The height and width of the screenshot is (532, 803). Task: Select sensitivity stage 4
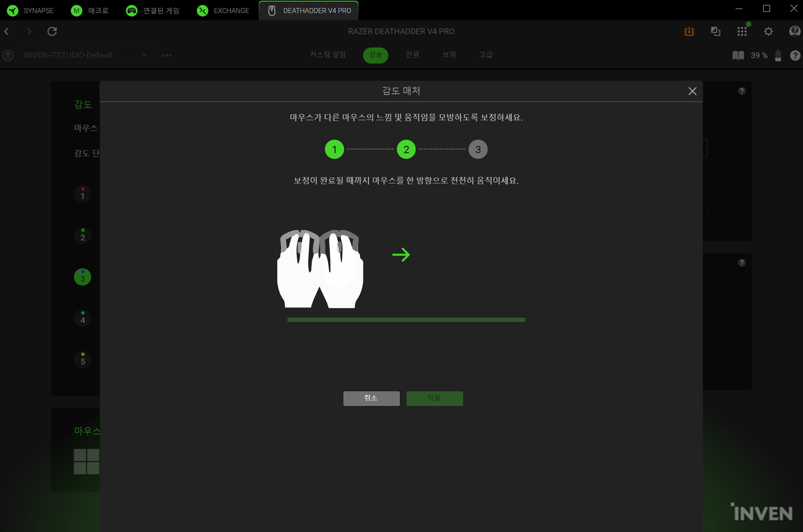coord(82,319)
